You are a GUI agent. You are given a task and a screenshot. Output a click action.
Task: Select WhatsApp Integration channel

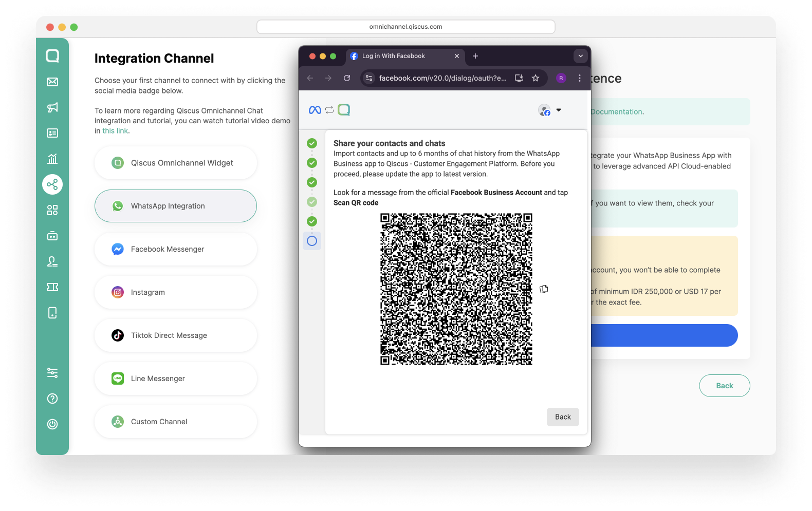176,206
